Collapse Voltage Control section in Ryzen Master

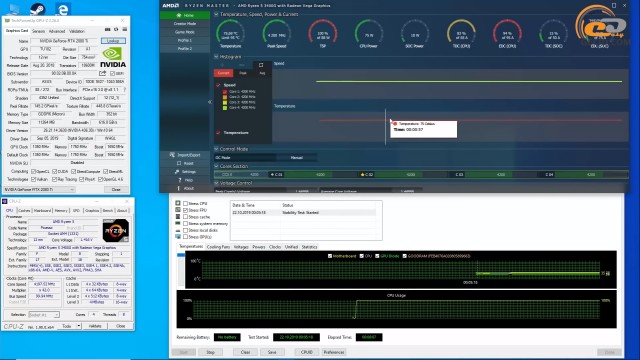pos(216,183)
